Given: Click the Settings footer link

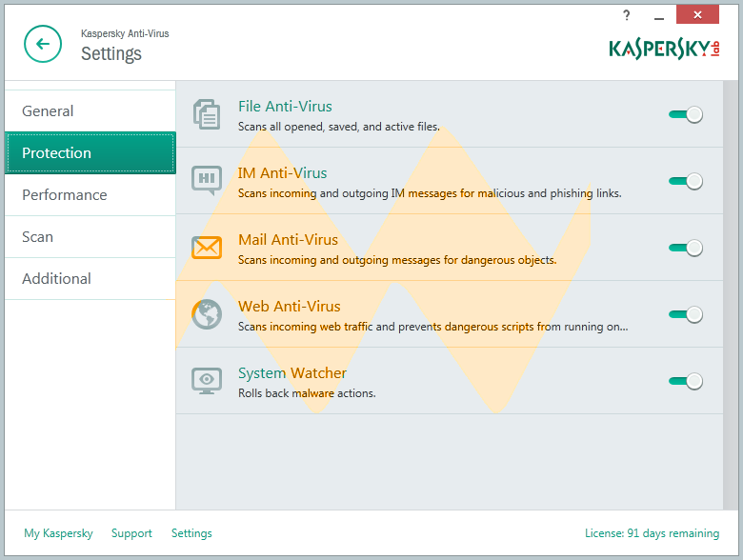Looking at the screenshot, I should click(191, 533).
